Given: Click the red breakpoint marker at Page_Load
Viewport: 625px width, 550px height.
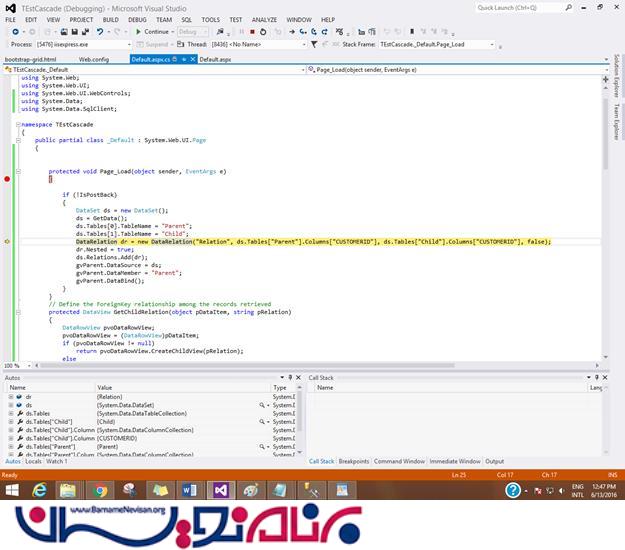Looking at the screenshot, I should (7, 179).
